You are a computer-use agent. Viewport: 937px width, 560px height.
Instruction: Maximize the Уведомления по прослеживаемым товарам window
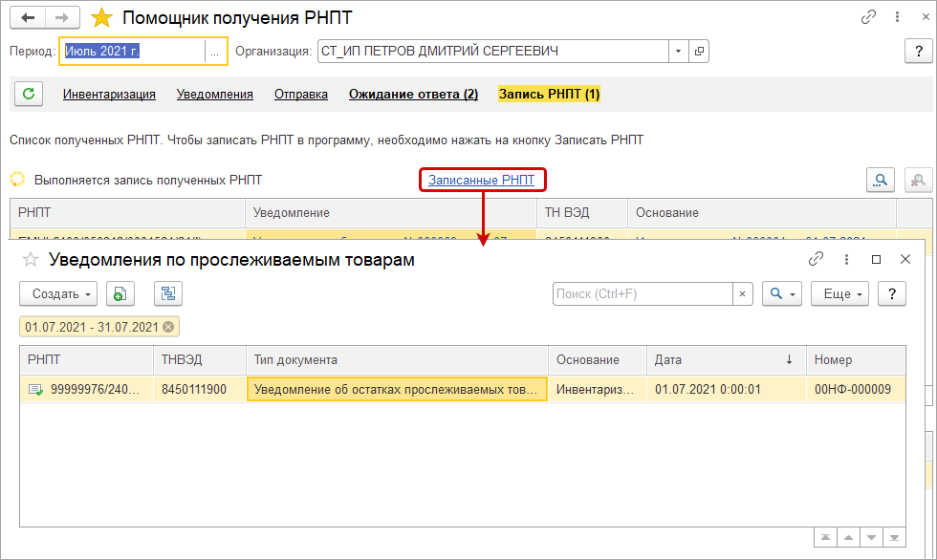(876, 259)
